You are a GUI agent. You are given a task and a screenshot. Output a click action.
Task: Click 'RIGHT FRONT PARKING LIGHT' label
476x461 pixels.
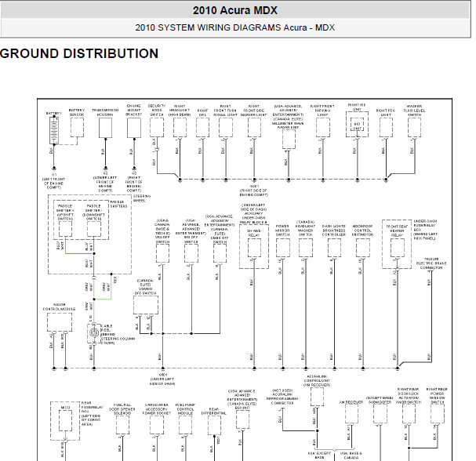[x=322, y=111]
